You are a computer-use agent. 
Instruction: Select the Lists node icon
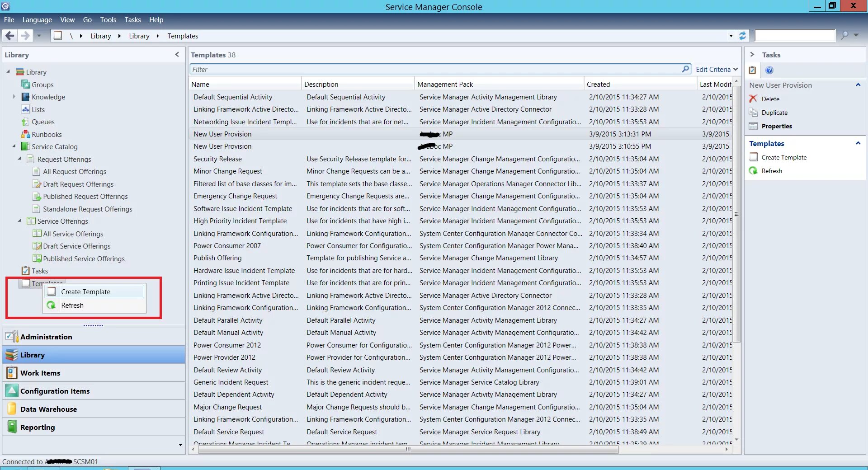point(26,109)
